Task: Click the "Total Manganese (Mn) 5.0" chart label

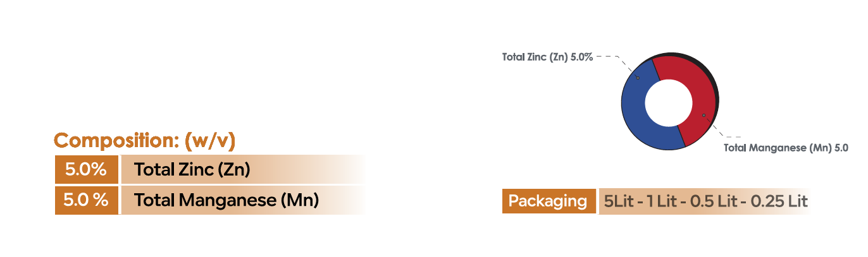Action: [785, 148]
